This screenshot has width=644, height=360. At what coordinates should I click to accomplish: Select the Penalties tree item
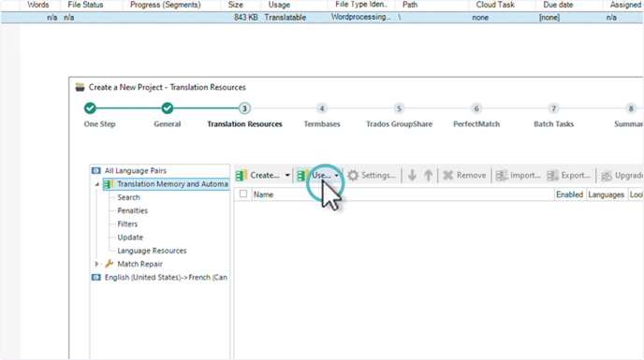(132, 210)
